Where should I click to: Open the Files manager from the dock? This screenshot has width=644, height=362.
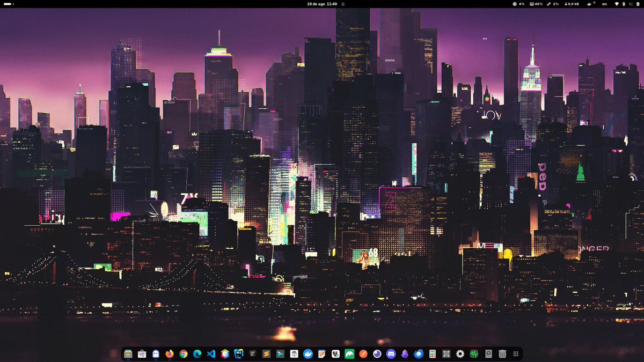coord(128,354)
